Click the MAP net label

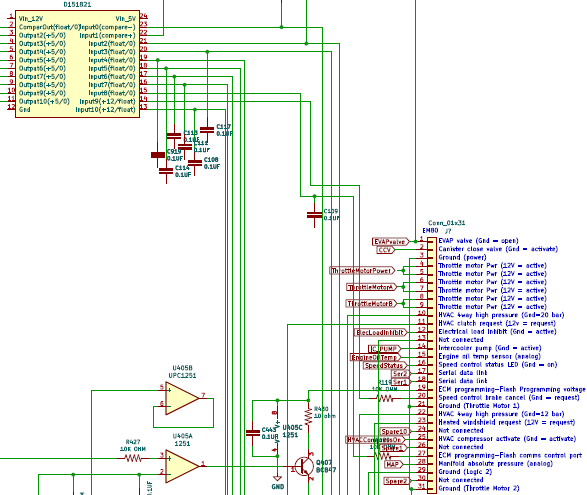394,464
